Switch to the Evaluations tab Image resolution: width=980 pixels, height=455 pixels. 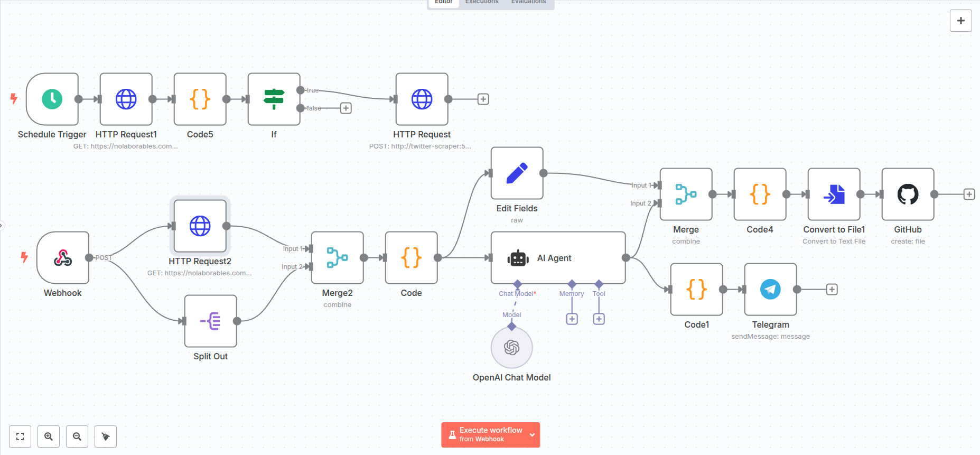pos(528,2)
